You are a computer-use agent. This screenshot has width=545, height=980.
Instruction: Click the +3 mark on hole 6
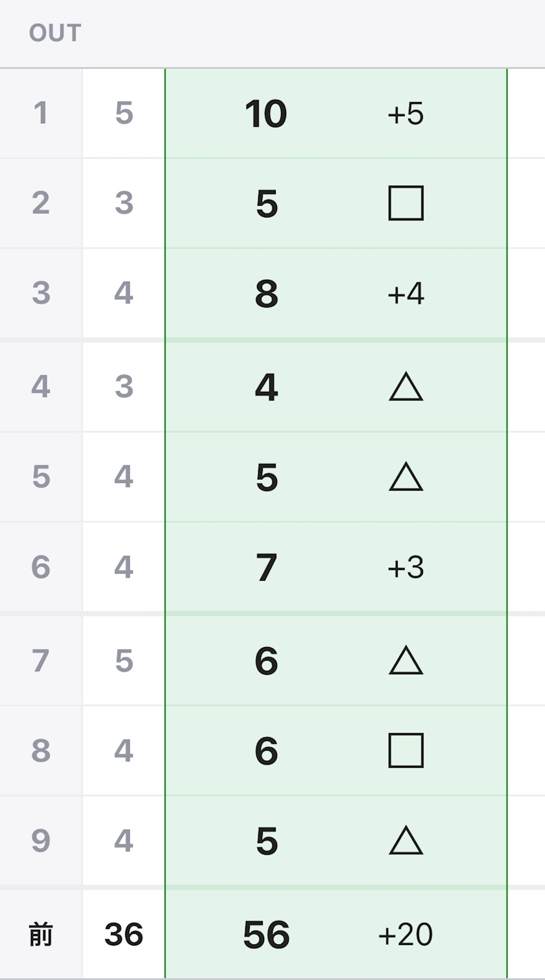click(x=406, y=568)
